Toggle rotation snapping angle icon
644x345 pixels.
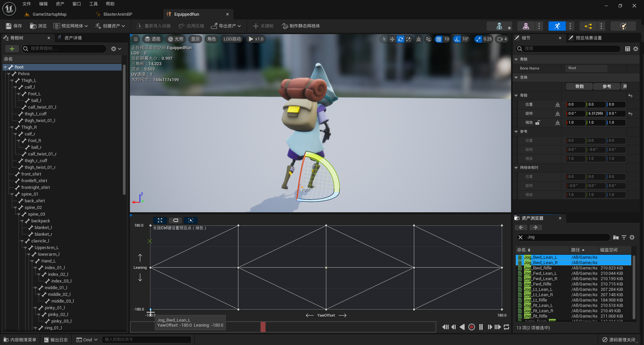pyautogui.click(x=457, y=39)
